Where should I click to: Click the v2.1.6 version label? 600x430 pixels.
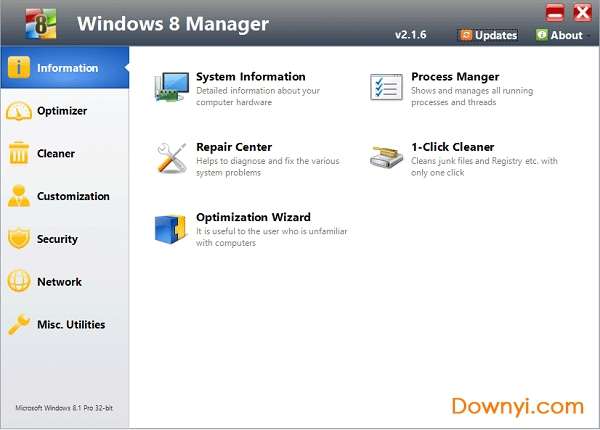click(x=411, y=35)
